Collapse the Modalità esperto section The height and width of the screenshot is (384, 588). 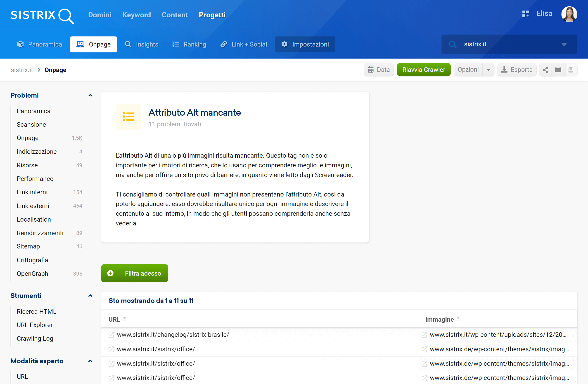(90, 361)
